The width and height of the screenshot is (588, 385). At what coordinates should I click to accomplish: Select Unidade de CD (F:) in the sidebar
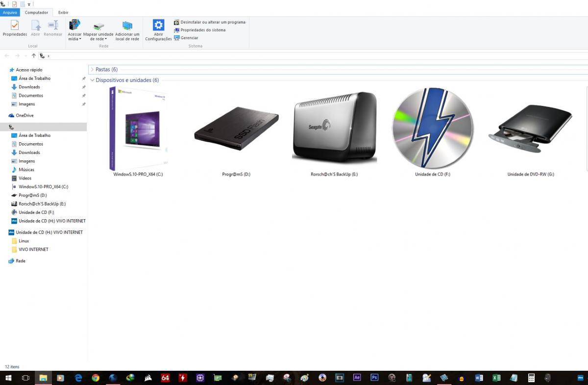coord(36,212)
